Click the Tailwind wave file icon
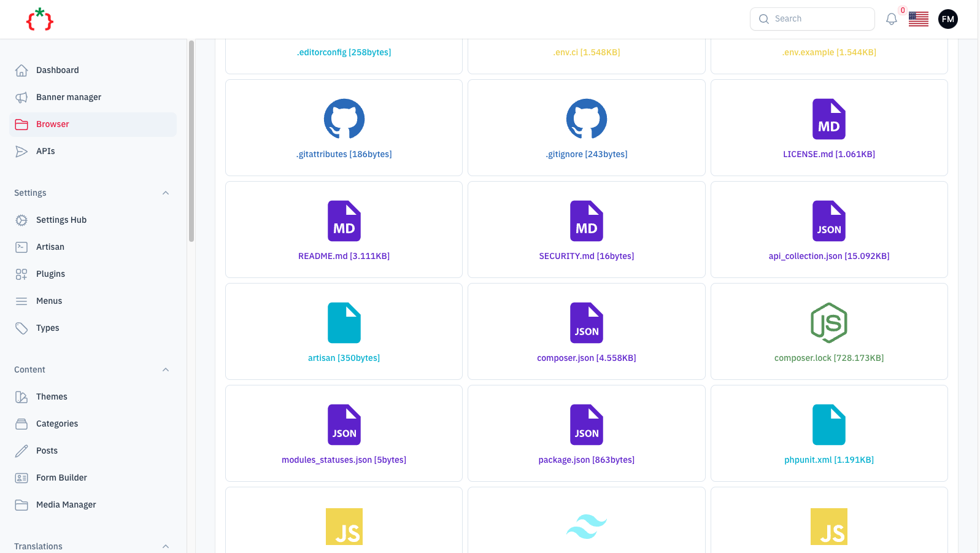Image resolution: width=980 pixels, height=553 pixels. pyautogui.click(x=587, y=527)
